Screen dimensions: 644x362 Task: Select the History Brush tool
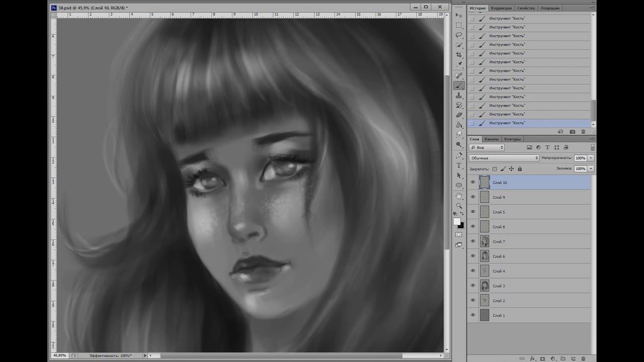(x=459, y=105)
